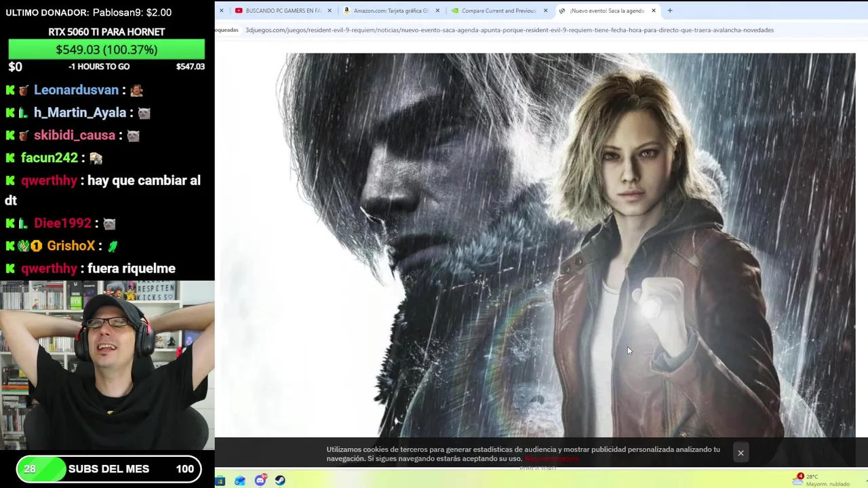Click the $549.03 donation goal progress bar
Viewport: 868px width, 488px height.
(106, 49)
